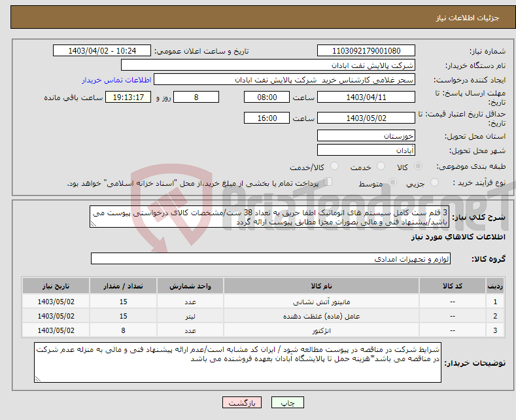Viewport: 516px width, 420px height.
Task: Click the announcement date field 1403/04/02 - 10:24
Action: pyautogui.click(x=101, y=50)
